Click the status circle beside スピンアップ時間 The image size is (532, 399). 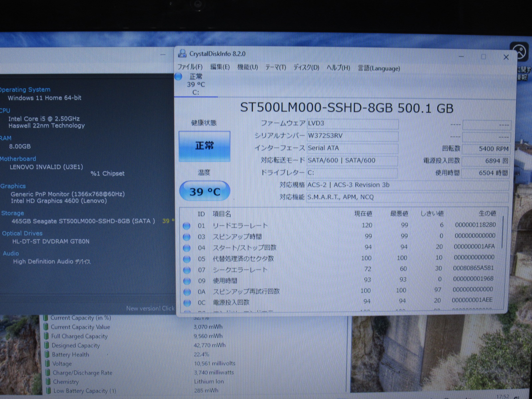(x=187, y=237)
